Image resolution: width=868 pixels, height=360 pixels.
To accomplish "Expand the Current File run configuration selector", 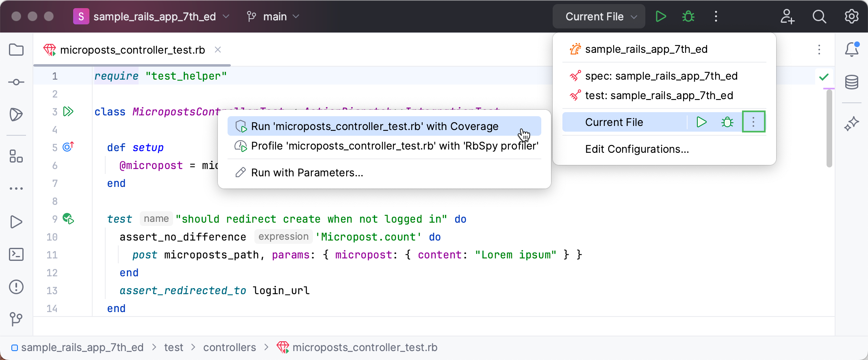I will [599, 17].
